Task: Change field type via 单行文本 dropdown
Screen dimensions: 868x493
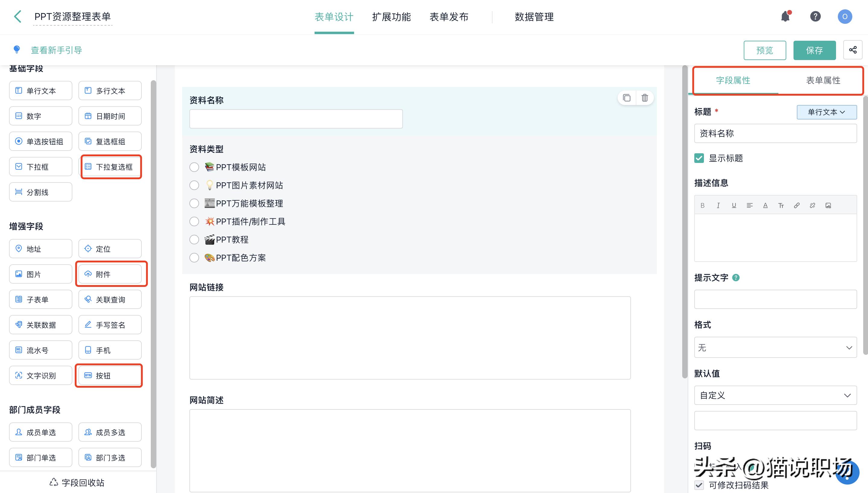Action: click(x=826, y=112)
